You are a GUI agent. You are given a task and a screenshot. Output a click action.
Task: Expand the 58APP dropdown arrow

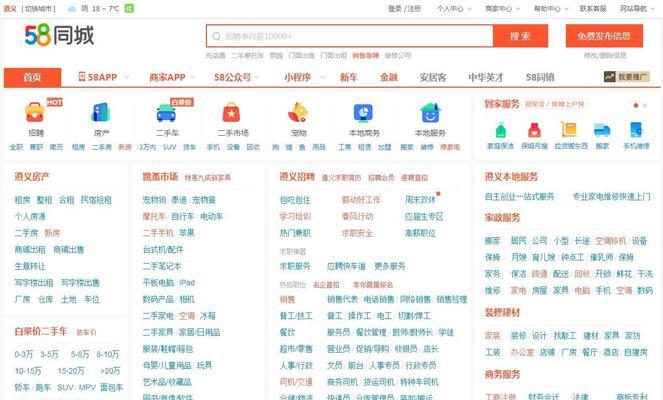(x=126, y=77)
